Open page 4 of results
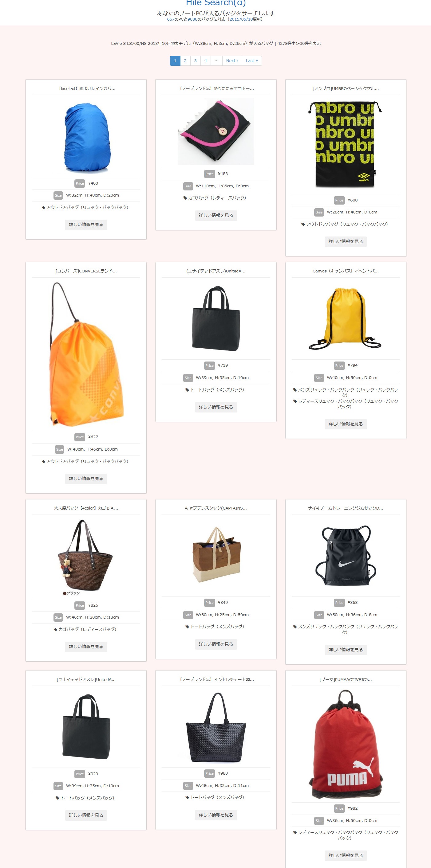This screenshot has width=431, height=868. pos(205,61)
